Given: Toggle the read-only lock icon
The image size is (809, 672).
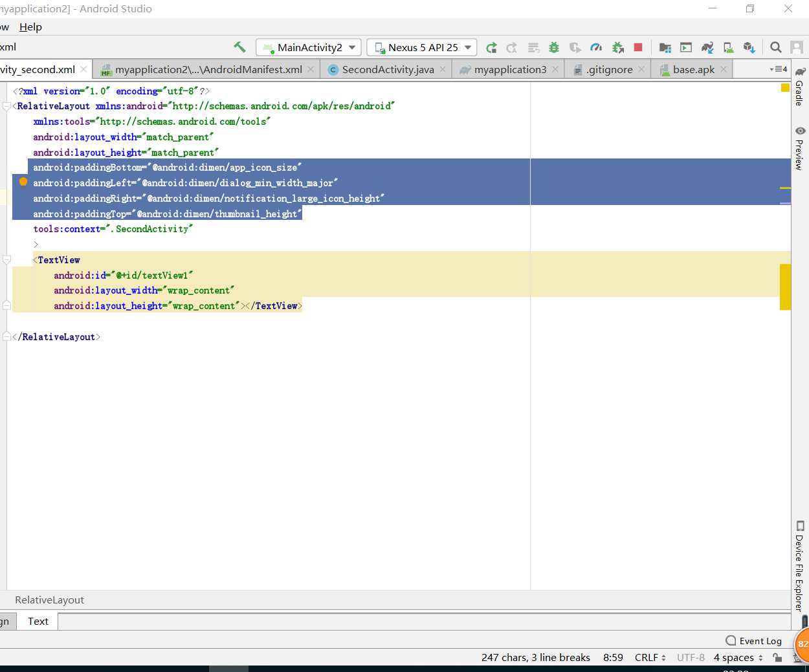Looking at the screenshot, I should coord(777,657).
